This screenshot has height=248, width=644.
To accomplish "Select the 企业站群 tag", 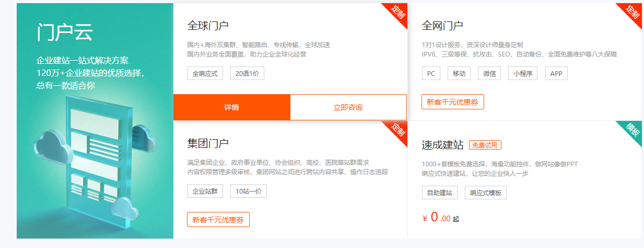I will point(205,191).
